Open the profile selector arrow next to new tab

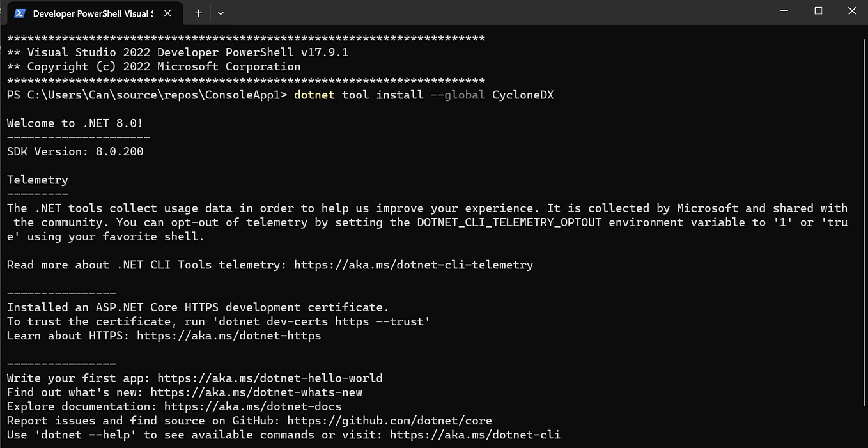pos(221,13)
